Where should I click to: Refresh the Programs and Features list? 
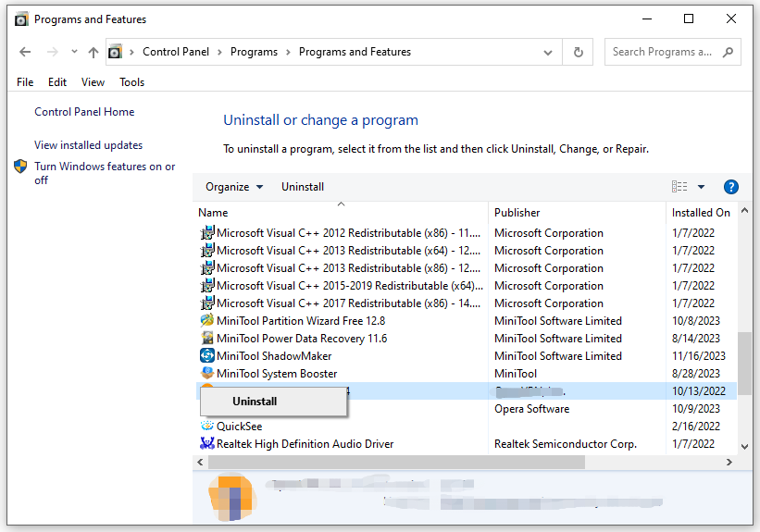click(579, 52)
